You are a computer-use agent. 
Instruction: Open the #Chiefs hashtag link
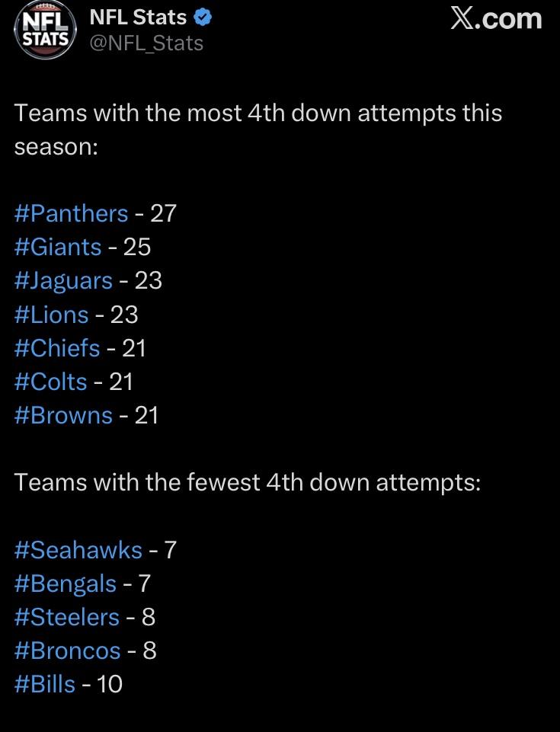click(x=57, y=348)
